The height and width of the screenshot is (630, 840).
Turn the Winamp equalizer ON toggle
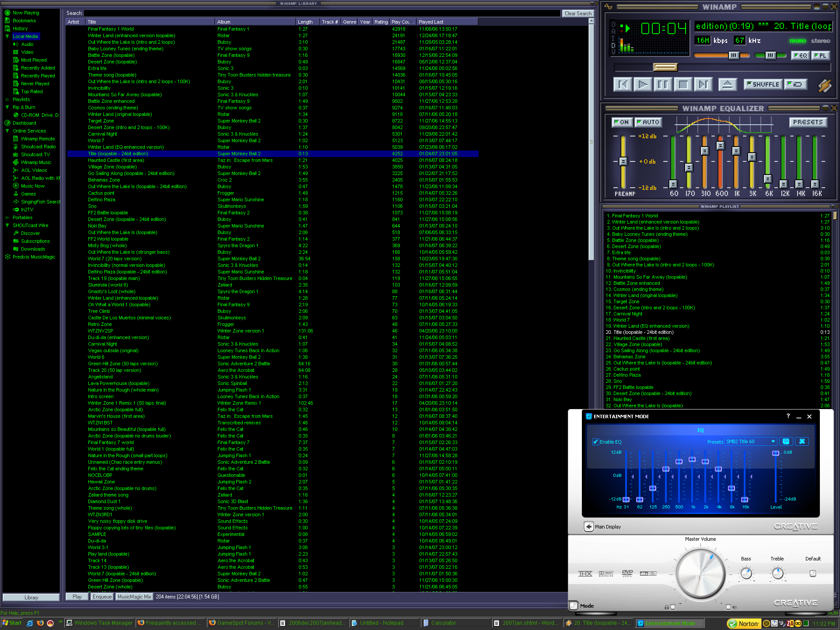pyautogui.click(x=622, y=122)
